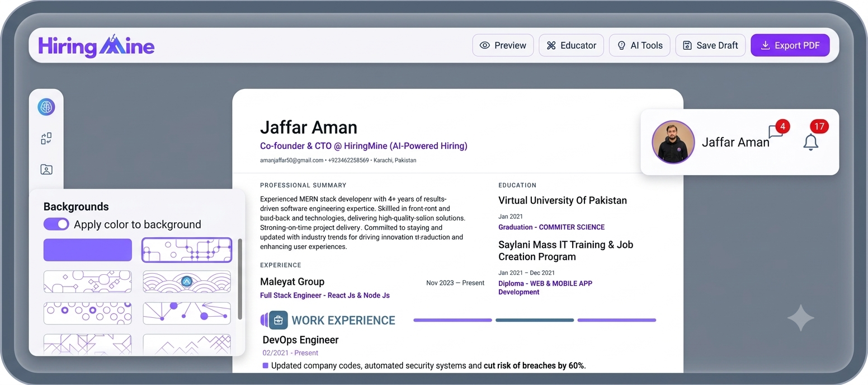868x385 pixels.
Task: Click the EXPERIENCE section heading
Action: 281,265
